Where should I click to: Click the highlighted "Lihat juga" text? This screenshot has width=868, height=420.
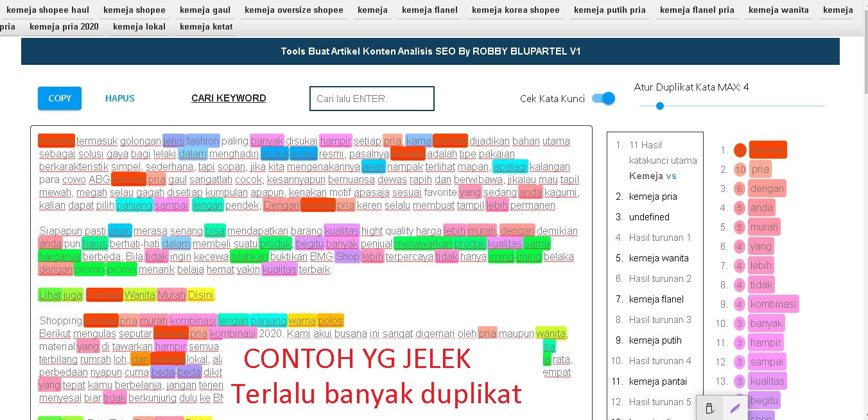[60, 295]
